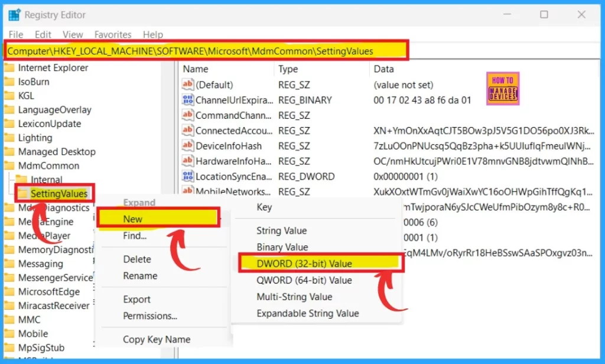Click the Lighting folder icon

9,138
